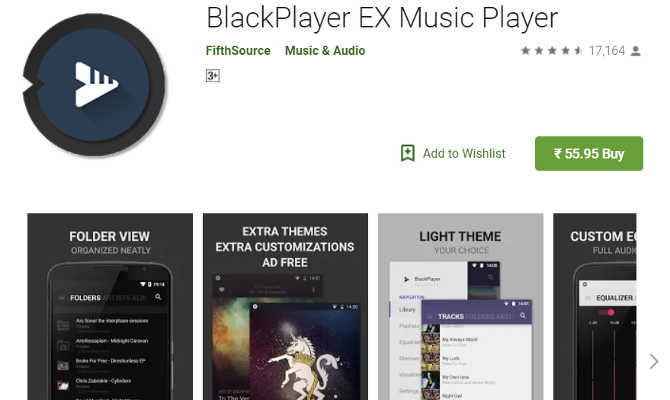Viewport: 670px width, 400px height.
Task: Click the pink equalizer slider knob
Action: pyautogui.click(x=611, y=312)
